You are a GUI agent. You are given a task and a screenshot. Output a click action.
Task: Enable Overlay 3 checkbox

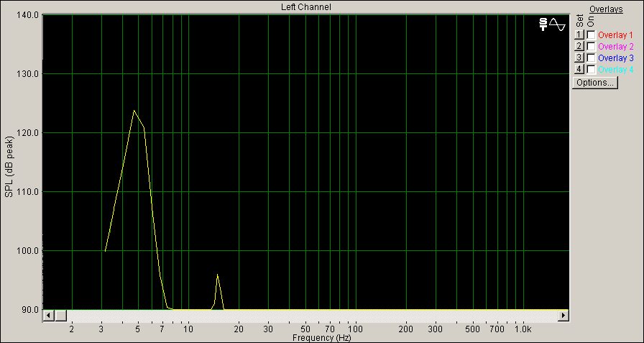click(x=591, y=58)
